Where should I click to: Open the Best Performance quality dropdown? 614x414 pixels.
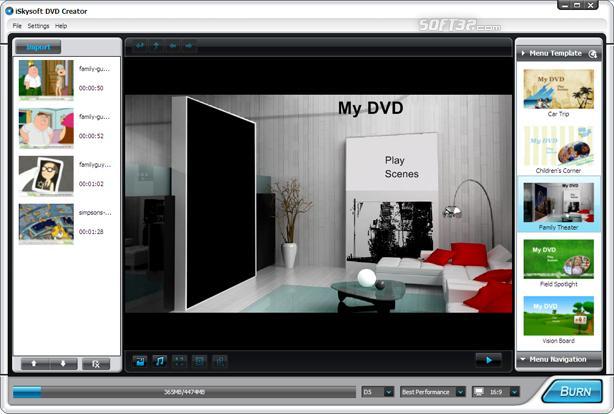[x=433, y=392]
